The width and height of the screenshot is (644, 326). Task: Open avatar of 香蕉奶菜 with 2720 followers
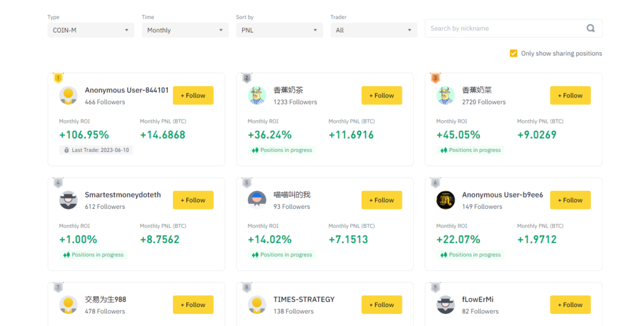[445, 96]
